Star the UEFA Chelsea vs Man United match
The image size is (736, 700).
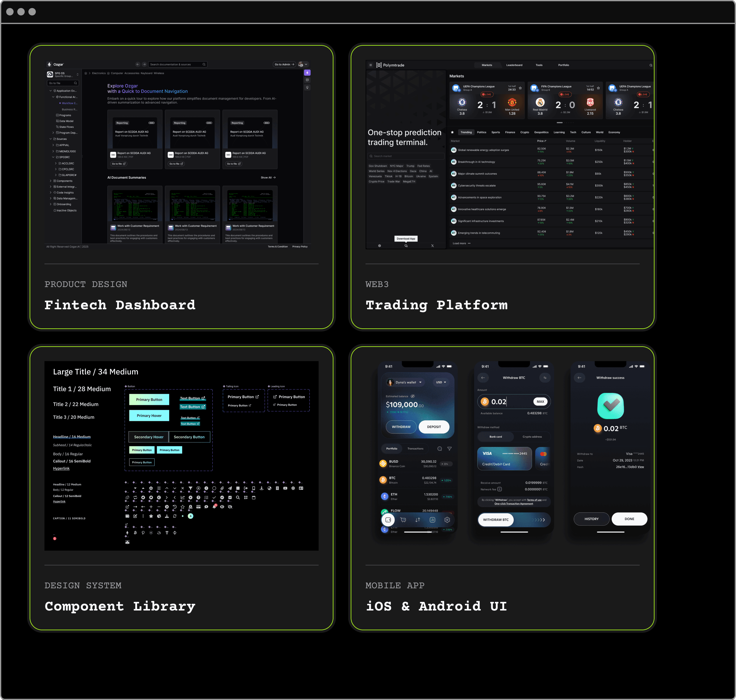click(520, 89)
